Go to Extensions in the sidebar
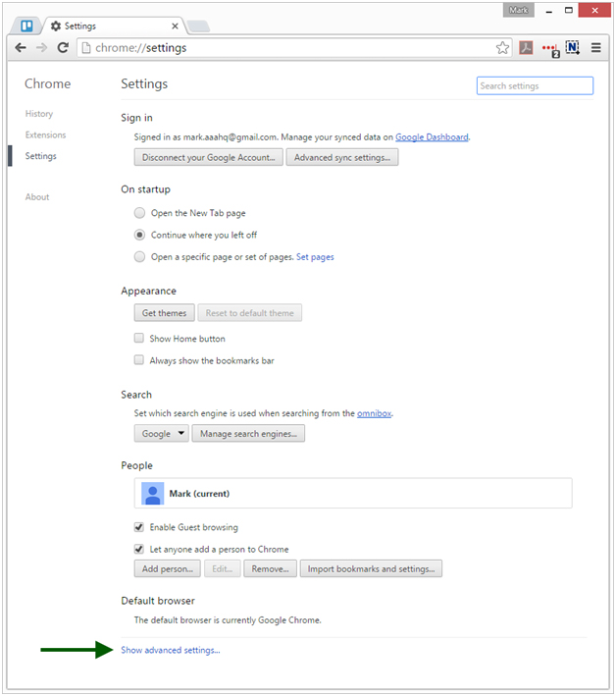 [x=45, y=134]
